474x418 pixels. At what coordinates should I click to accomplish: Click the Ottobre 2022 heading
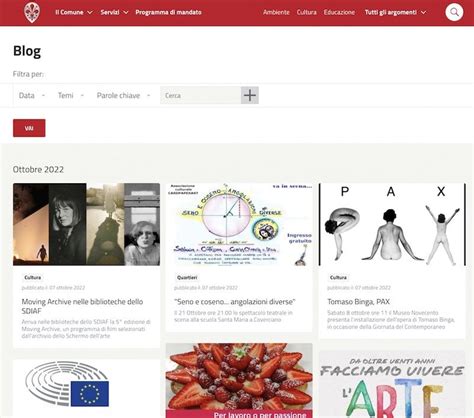38,169
